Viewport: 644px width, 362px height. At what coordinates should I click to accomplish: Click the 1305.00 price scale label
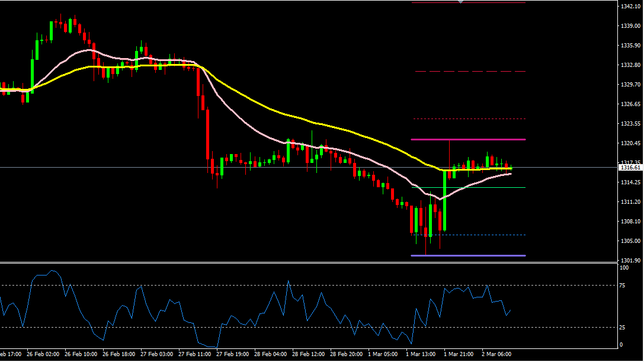(x=631, y=241)
